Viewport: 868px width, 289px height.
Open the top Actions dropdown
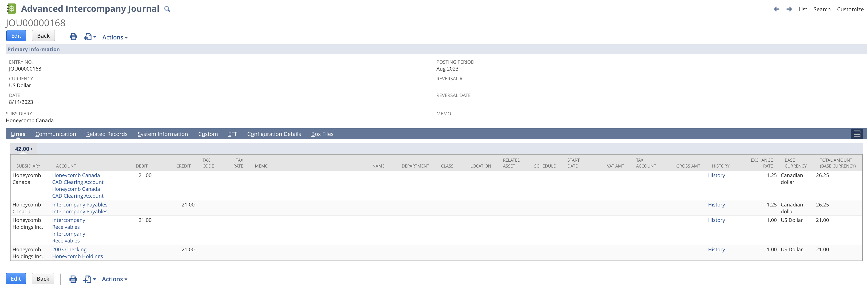pyautogui.click(x=114, y=37)
